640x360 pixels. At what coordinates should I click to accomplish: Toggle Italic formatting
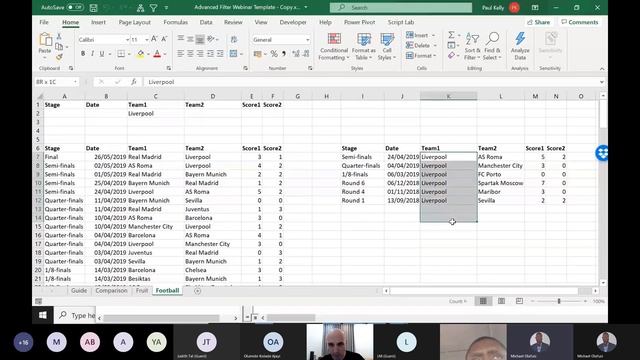point(92,53)
